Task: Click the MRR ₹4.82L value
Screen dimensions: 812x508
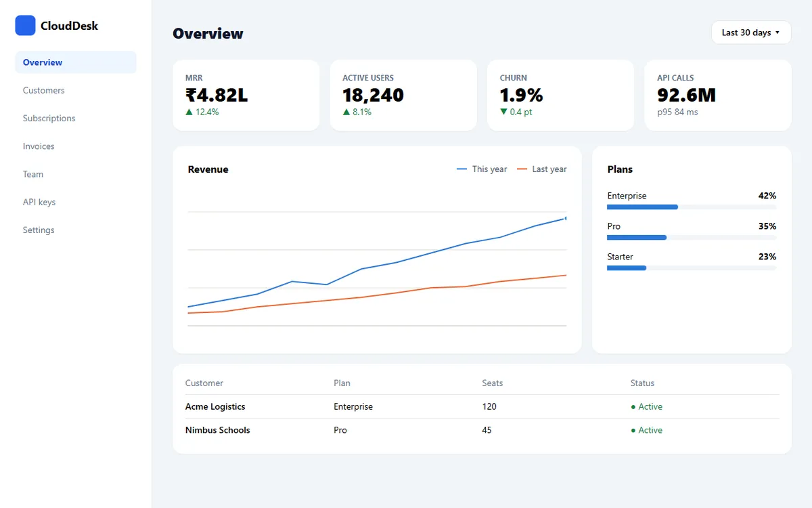Action: pos(217,95)
